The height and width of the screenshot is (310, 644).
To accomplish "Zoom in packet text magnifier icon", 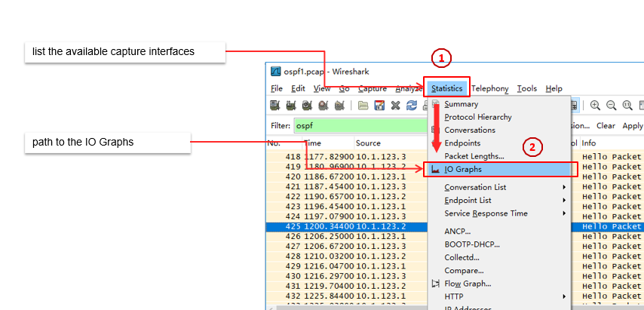I will [x=595, y=106].
